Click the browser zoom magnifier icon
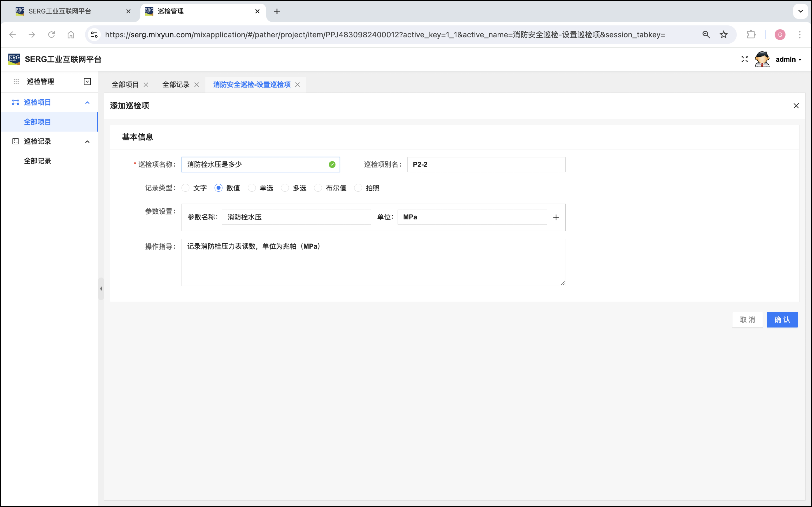 click(x=706, y=34)
